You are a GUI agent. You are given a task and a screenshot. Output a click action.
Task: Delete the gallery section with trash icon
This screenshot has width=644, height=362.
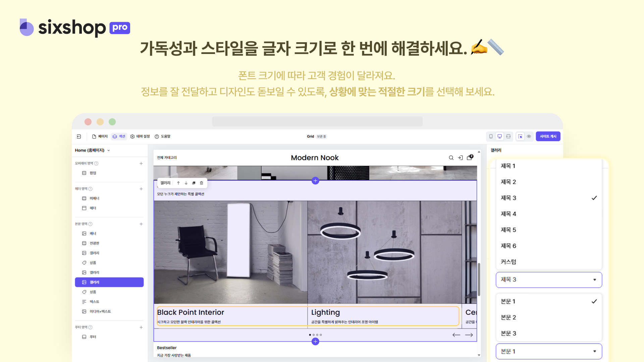point(202,183)
